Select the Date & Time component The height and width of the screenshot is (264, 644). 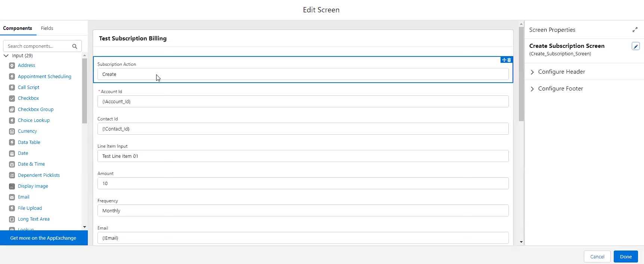(x=31, y=164)
